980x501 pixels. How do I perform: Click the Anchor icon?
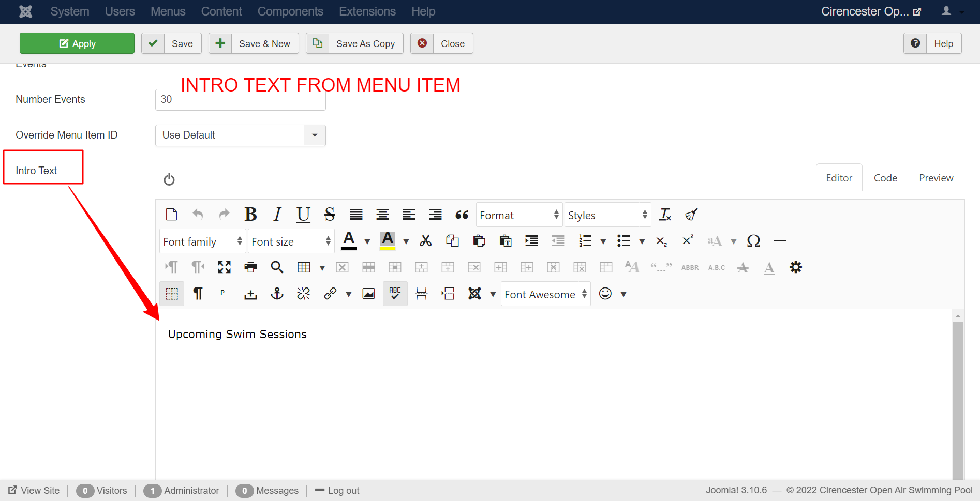tap(277, 294)
